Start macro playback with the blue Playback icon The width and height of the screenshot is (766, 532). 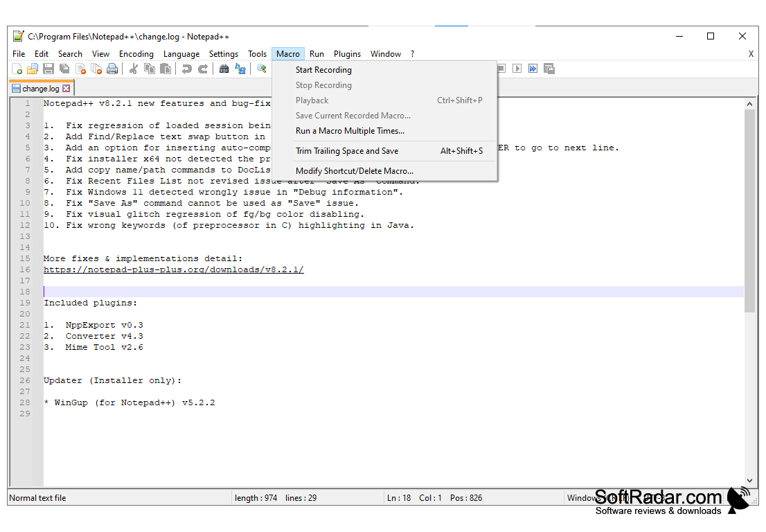(532, 68)
